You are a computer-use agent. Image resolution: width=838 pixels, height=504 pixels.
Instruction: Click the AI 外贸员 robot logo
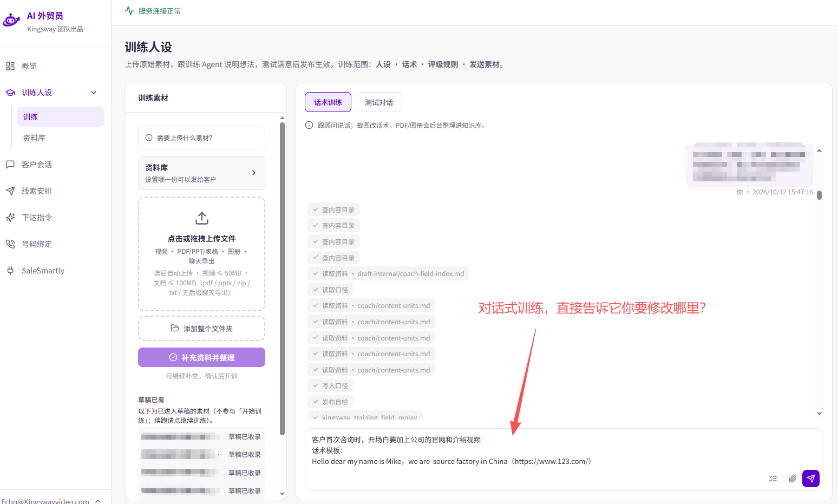[x=11, y=21]
